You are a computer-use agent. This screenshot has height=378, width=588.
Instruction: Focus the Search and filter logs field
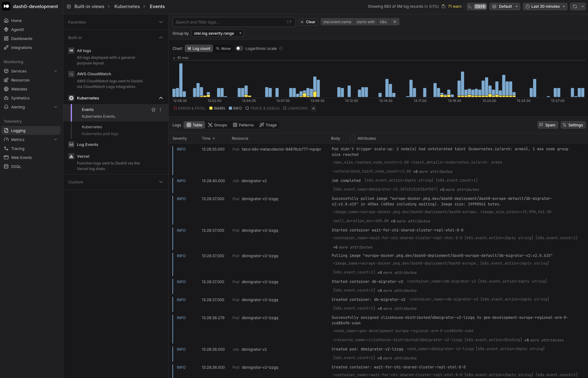pos(229,22)
